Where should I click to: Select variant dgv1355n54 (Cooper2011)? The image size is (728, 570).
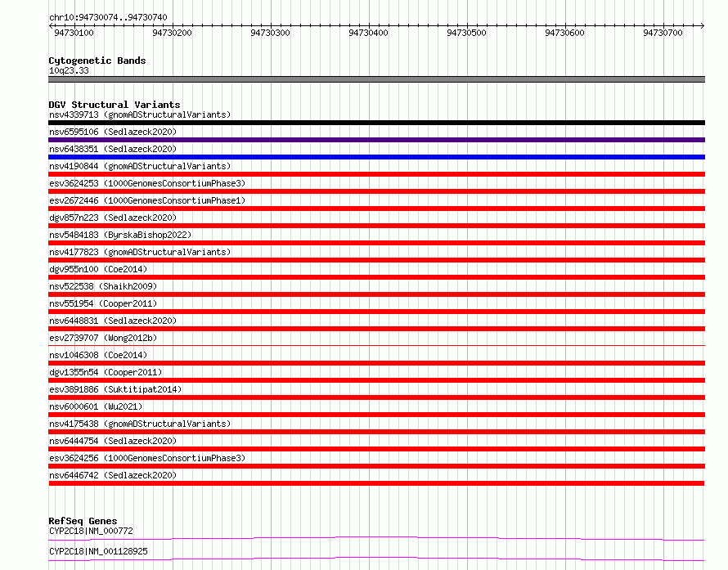pos(106,372)
